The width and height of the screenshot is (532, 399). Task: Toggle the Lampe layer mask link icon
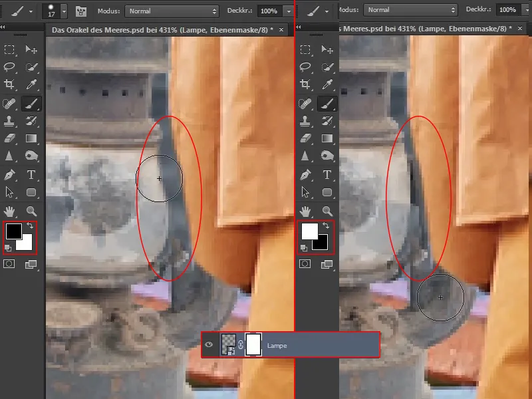pos(241,344)
